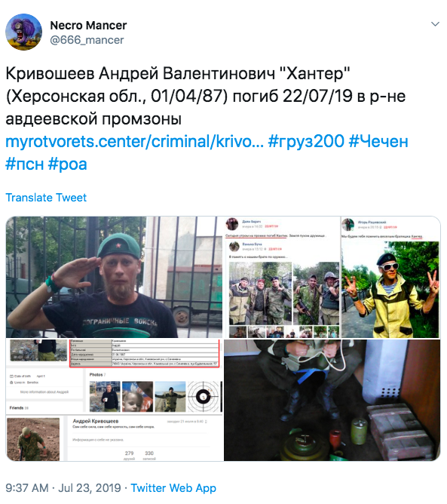Click the 9:37 AM · Jul 23, 2019 timestamp
This screenshot has width=447, height=504.
pos(63,487)
